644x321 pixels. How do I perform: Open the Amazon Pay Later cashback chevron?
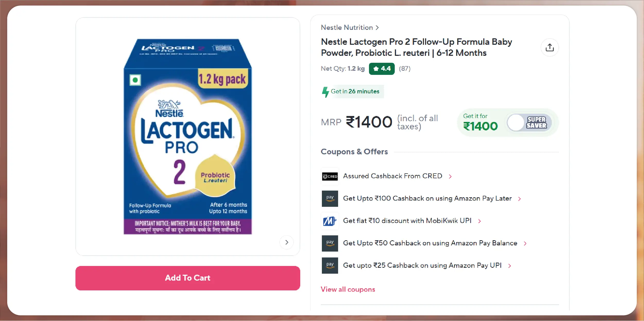pos(519,199)
